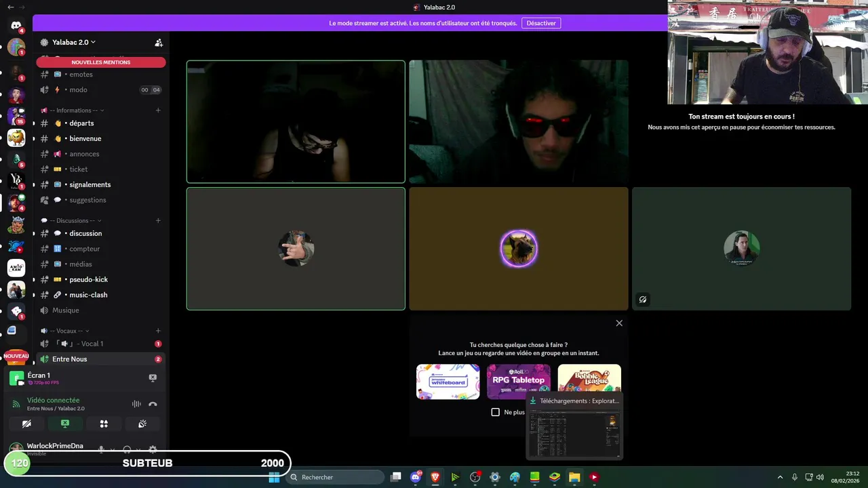This screenshot has height=488, width=868.
Task: Join the Vocal 1 voice channel
Action: [100, 344]
